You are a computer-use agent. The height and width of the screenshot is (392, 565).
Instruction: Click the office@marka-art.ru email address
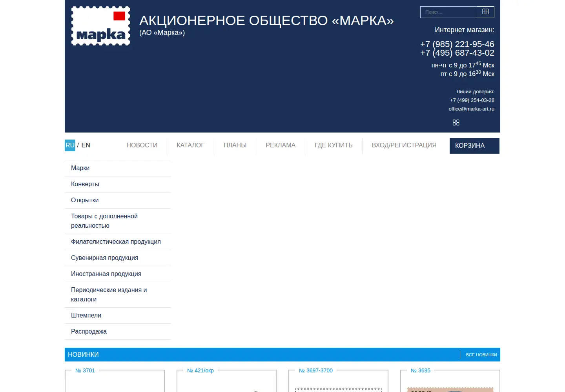point(471,109)
